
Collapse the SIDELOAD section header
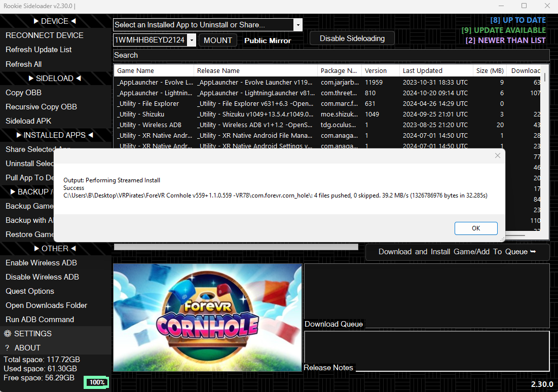[55, 79]
